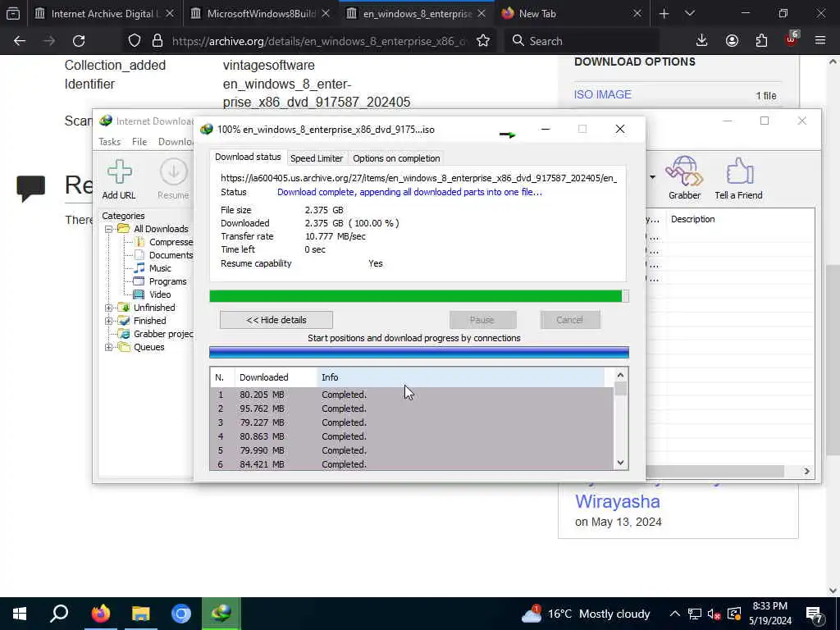Select the Compressed category folder icon

pyautogui.click(x=139, y=242)
